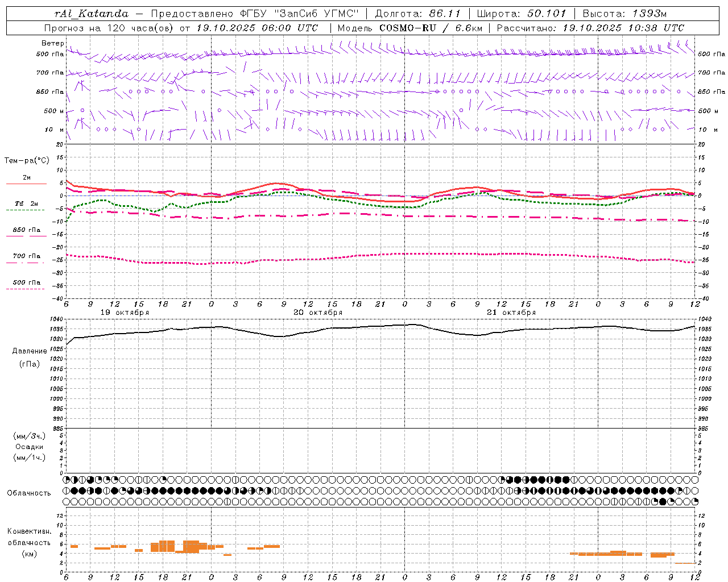Click the computed time 19.10.2025 10:38 UTC
The height and width of the screenshot is (582, 728).
623,28
